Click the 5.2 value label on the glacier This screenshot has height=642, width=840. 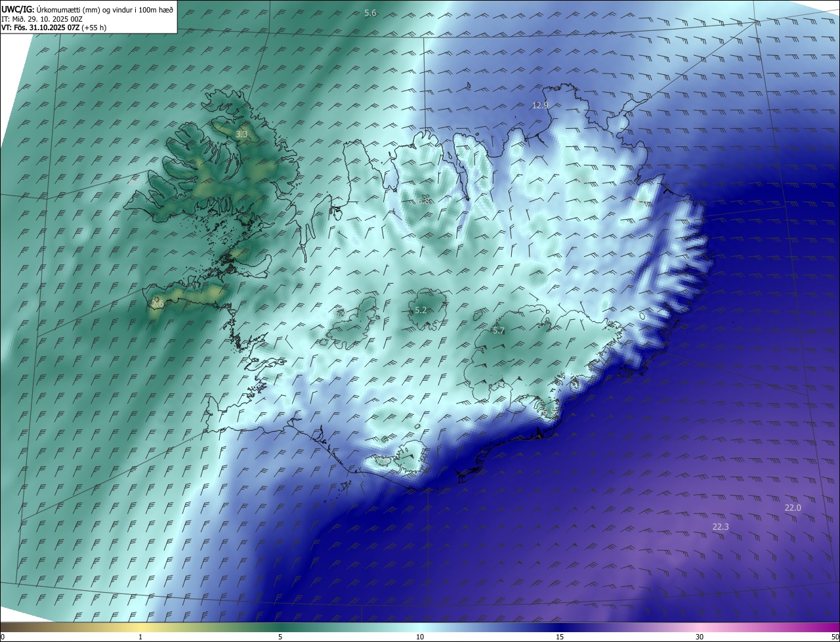tap(421, 310)
